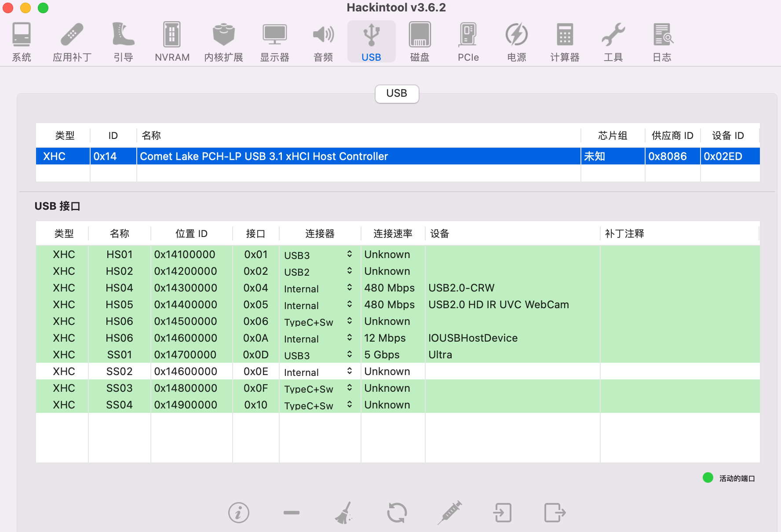Sort ports by 连接速率 column header
Screen dimensions: 781x532
393,233
